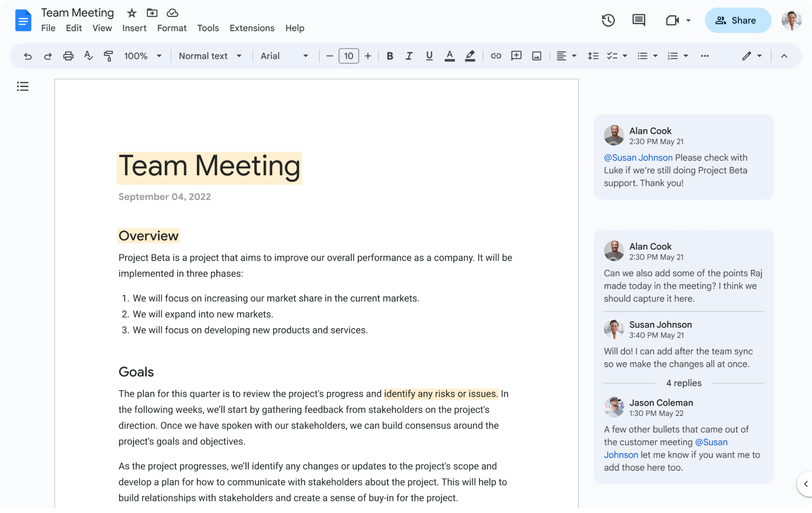Viewport: 812px width, 513px height.
Task: Open the side panel arrow
Action: coord(805,484)
